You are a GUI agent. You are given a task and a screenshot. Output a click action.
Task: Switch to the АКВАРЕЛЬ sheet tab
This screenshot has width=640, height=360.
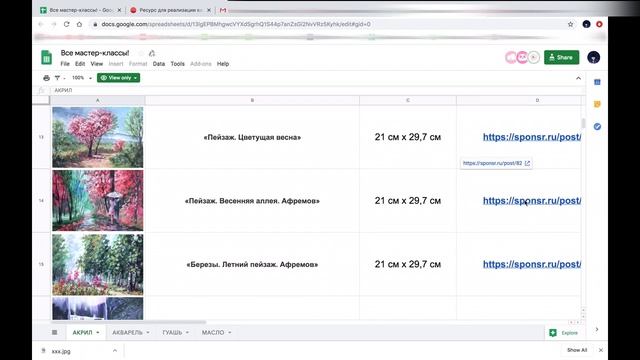pos(127,333)
